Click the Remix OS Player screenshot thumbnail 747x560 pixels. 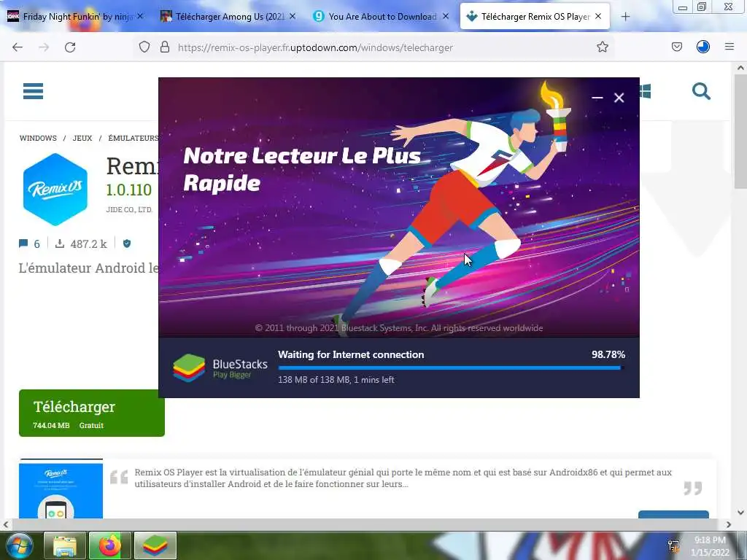[x=61, y=489]
